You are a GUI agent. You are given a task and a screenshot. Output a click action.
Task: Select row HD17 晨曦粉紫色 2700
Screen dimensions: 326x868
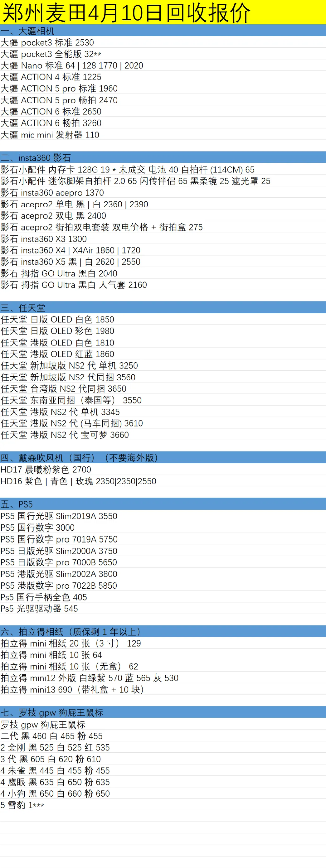tap(163, 469)
